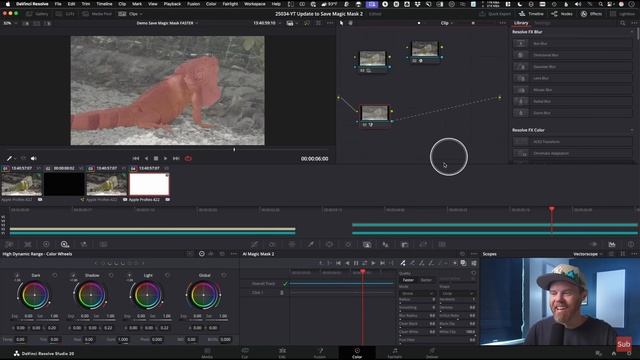Toggle mask overlay icon in Magic Mask toolbar
This screenshot has width=640, height=360.
click(463, 263)
